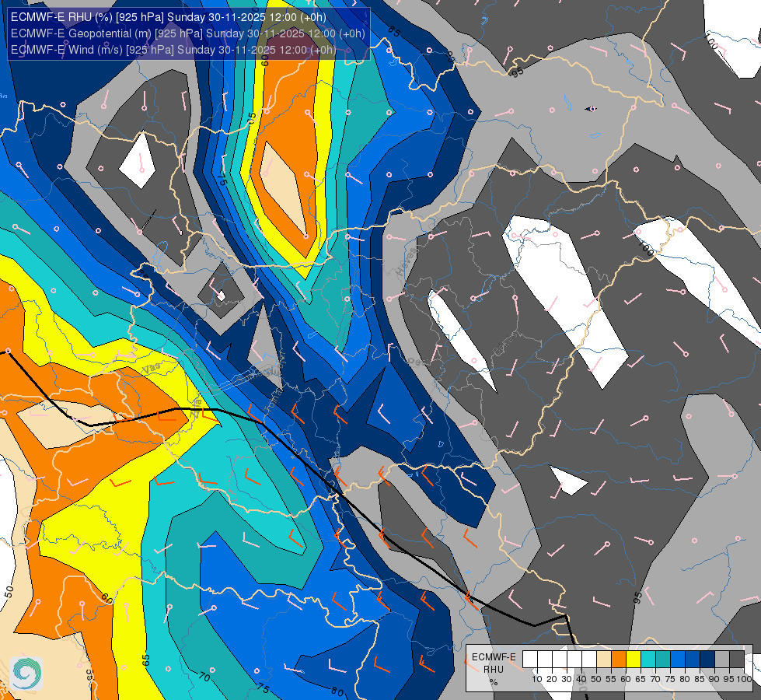Click the 85 contour label near the top
Screen dimensions: 761x700
(x=395, y=31)
